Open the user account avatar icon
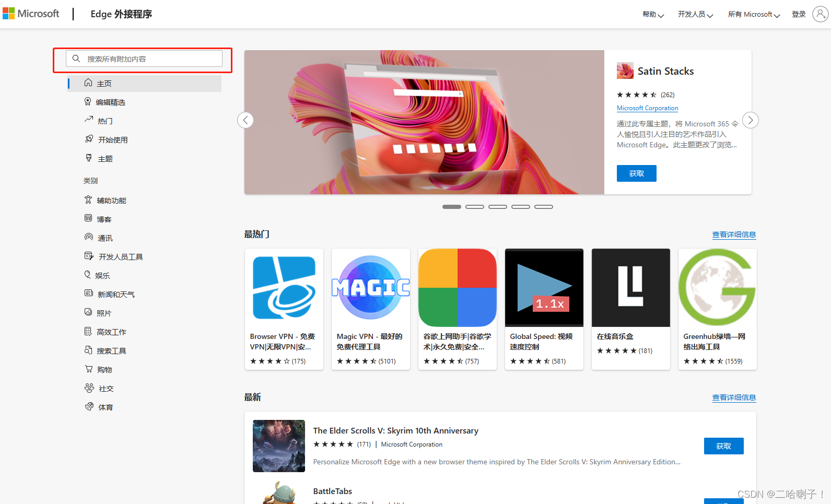Screen dimensions: 831x504 point(820,14)
